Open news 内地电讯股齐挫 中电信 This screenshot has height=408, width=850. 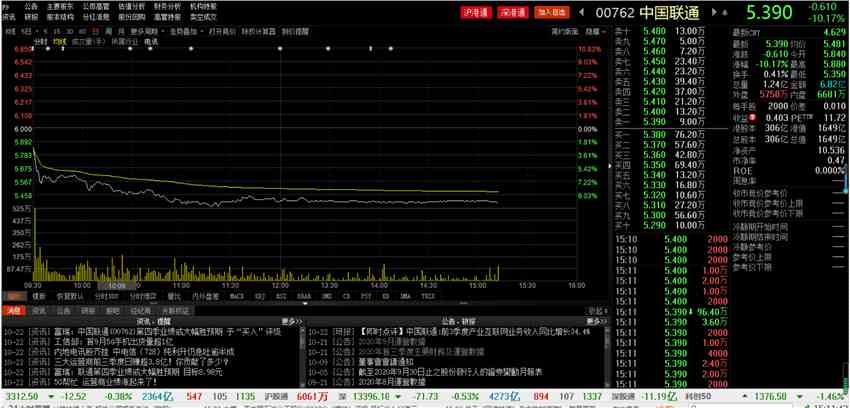pos(144,352)
